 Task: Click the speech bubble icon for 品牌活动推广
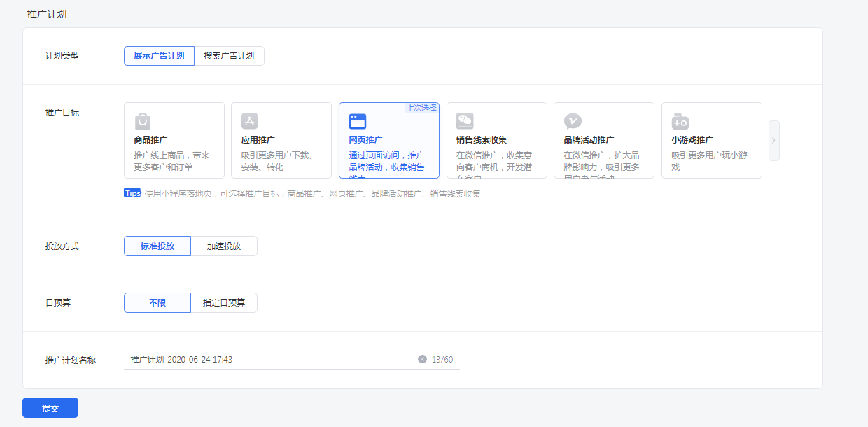click(x=573, y=121)
